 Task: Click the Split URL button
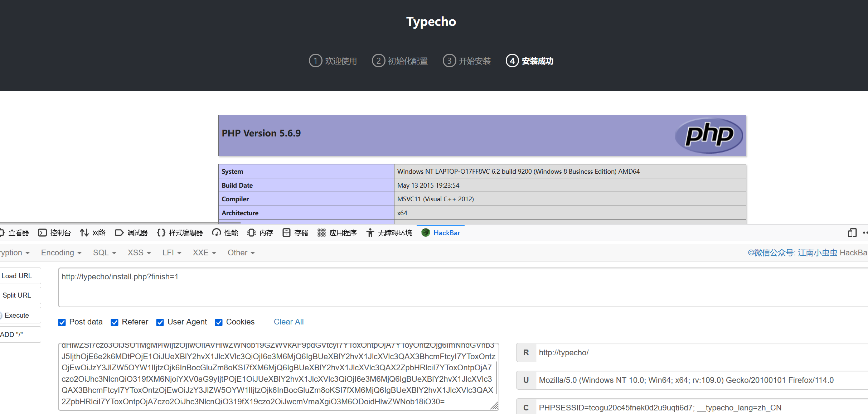(20, 295)
